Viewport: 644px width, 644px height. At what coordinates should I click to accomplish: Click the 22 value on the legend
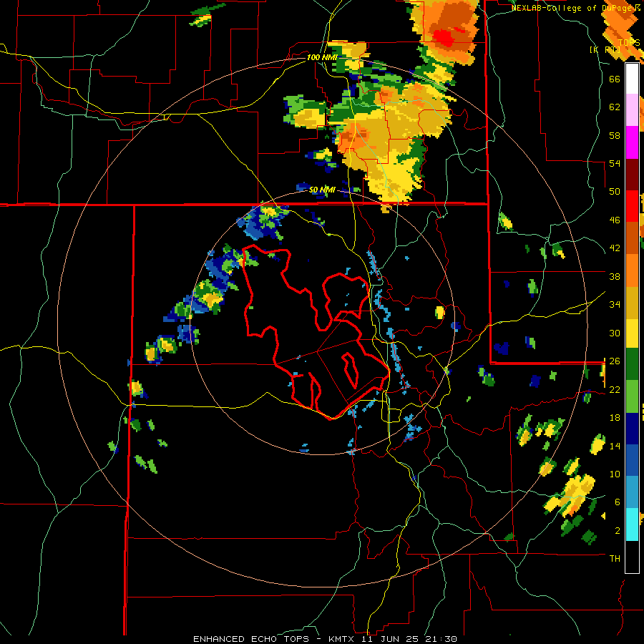(x=615, y=389)
